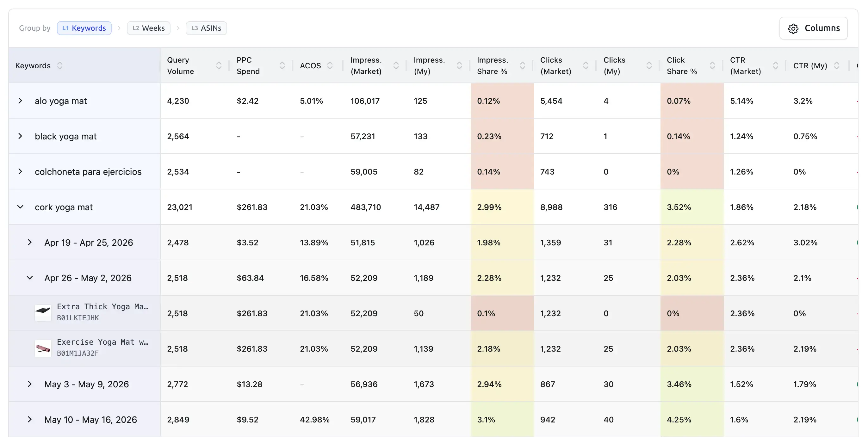Screen dimensions: 868x437
Task: Sort by Clicks (Market) column icon
Action: pyautogui.click(x=586, y=65)
